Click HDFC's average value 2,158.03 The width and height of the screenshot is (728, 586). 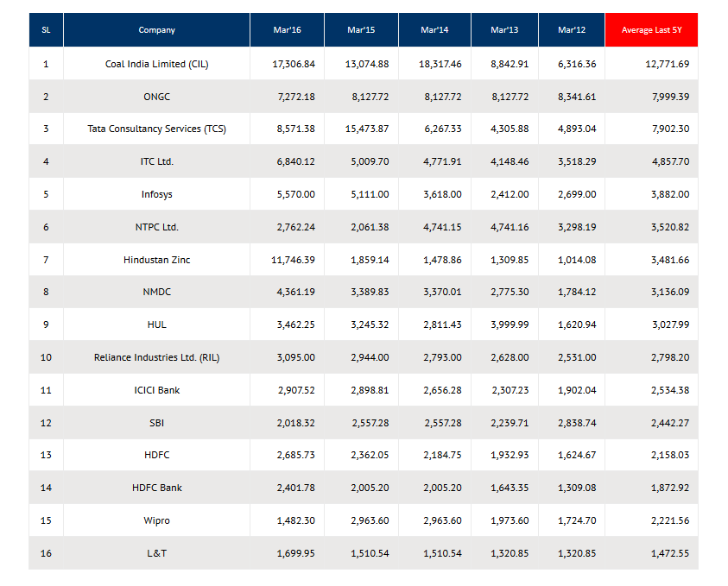670,455
